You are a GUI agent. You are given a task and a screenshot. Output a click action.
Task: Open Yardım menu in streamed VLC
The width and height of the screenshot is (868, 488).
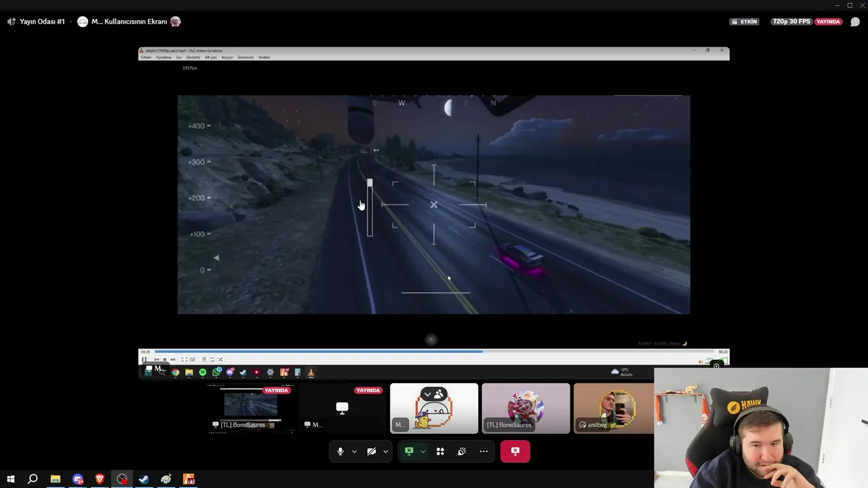click(264, 58)
